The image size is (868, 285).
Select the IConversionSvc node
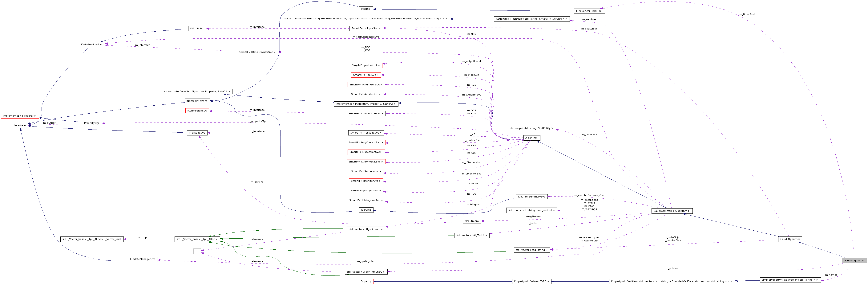coord(197,110)
